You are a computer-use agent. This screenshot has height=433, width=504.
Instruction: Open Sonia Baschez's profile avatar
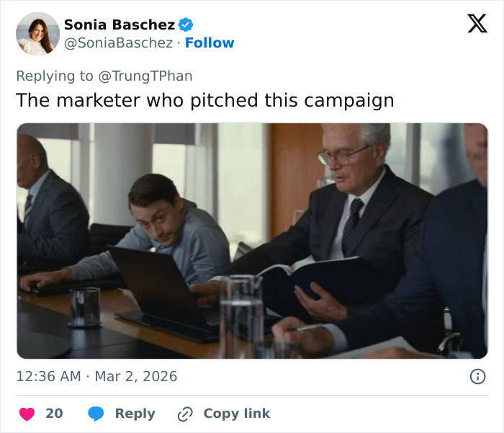click(x=37, y=34)
